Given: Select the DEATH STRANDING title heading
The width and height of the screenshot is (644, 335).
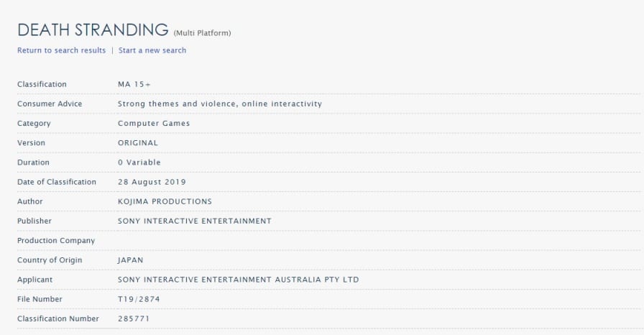Looking at the screenshot, I should (x=93, y=30).
